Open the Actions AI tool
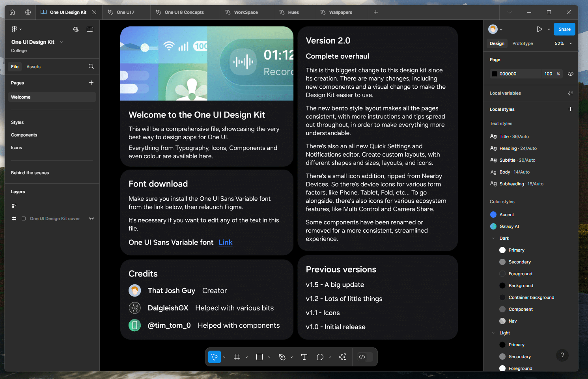The width and height of the screenshot is (588, 379). pos(342,357)
